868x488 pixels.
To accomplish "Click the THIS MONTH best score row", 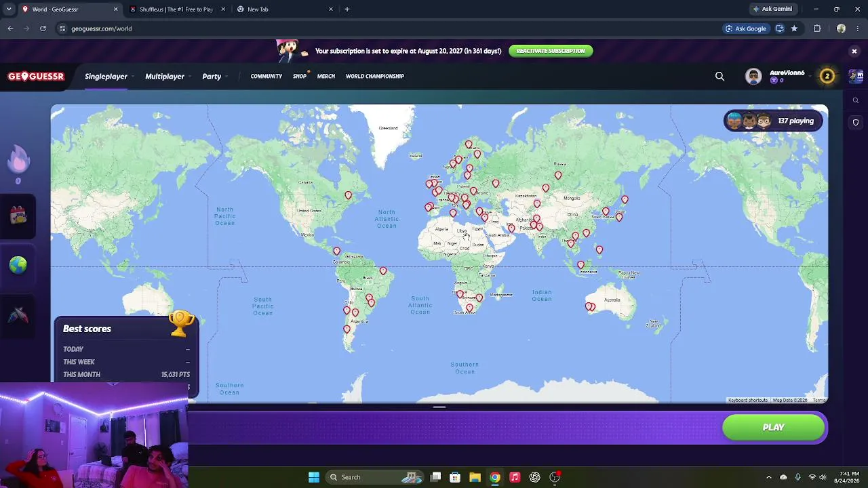I will coord(126,374).
